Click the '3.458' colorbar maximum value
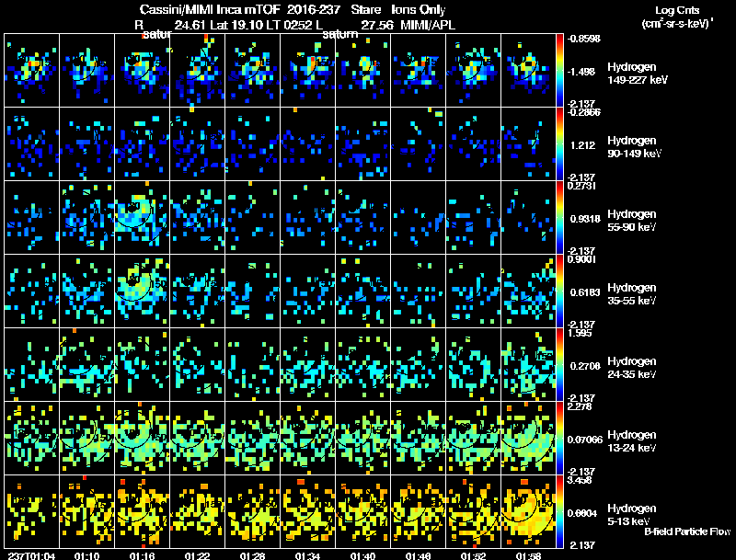Image resolution: width=736 pixels, height=560 pixels. [581, 480]
